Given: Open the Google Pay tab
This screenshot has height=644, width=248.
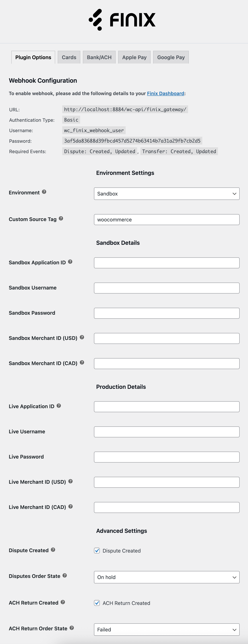Looking at the screenshot, I should coord(171,57).
